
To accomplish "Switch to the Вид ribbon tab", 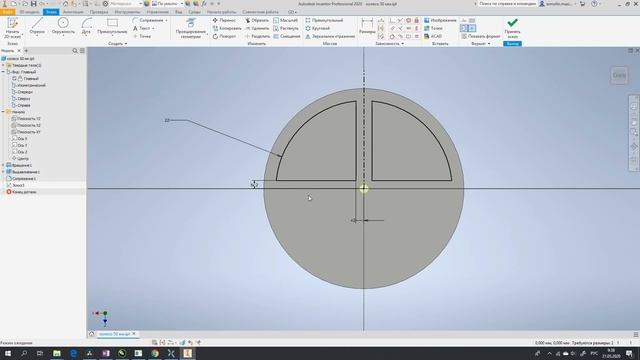I will click(x=179, y=12).
